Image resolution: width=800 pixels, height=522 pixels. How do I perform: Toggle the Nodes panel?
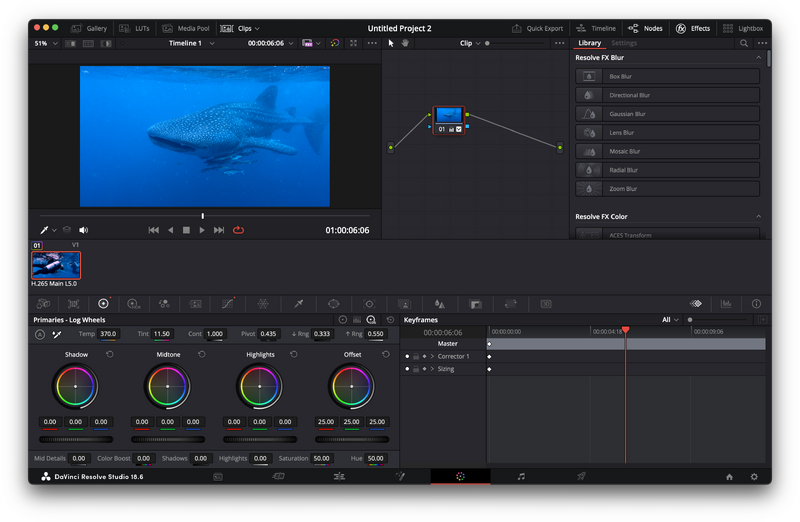click(646, 28)
